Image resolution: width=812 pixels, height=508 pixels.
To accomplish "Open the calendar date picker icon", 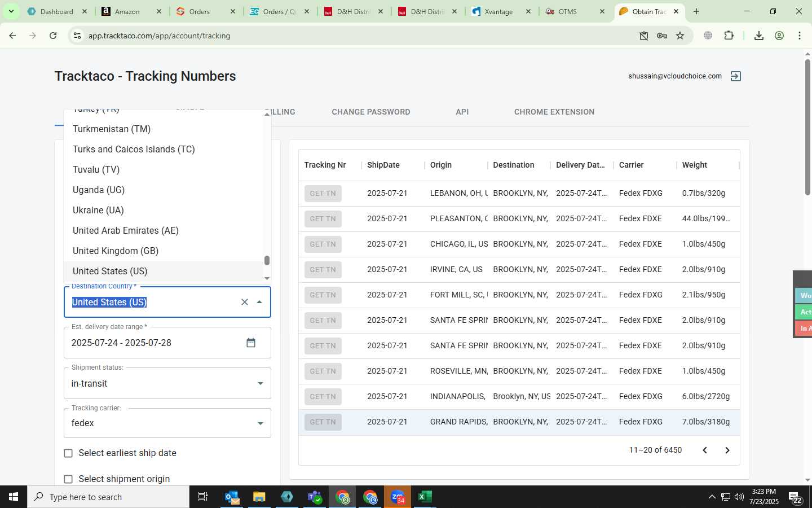I will click(x=251, y=343).
